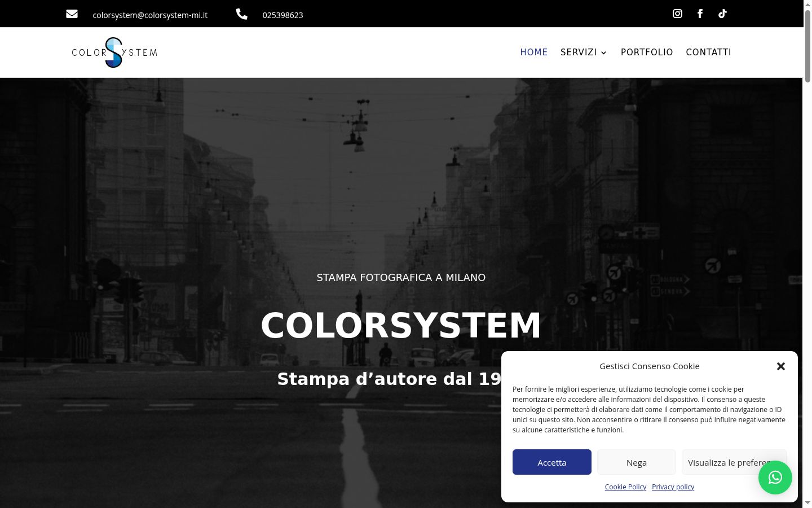Click the envelope email icon
This screenshot has height=508, width=812.
pos(72,14)
